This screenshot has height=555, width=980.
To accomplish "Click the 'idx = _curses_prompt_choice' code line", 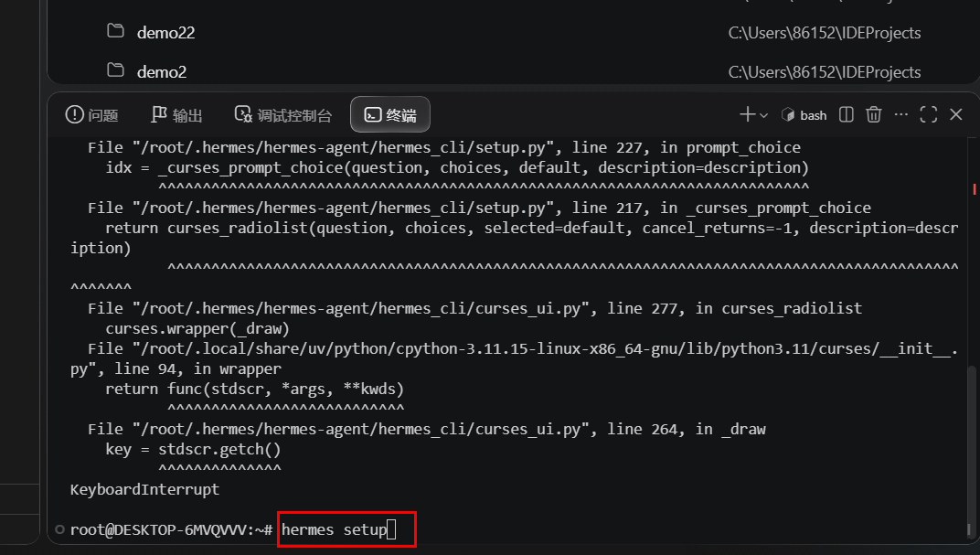I will pyautogui.click(x=457, y=168).
